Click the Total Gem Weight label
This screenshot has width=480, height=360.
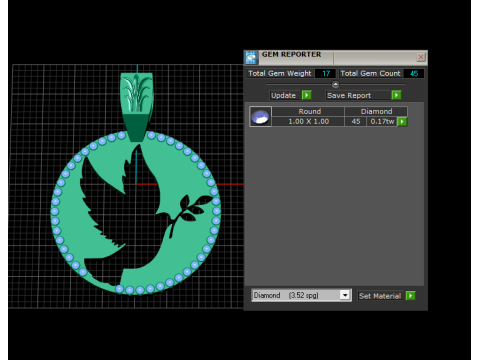[280, 73]
